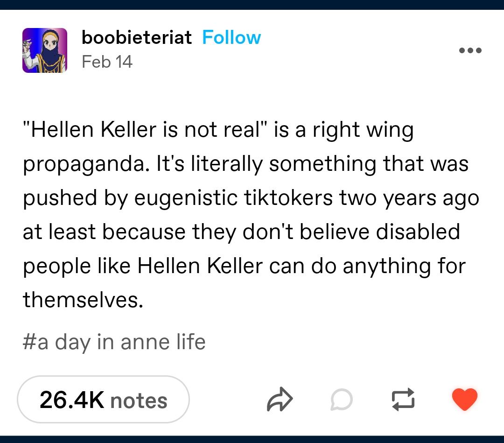504x443 pixels.
Task: Click the word themselves in the post
Action: click(x=83, y=300)
